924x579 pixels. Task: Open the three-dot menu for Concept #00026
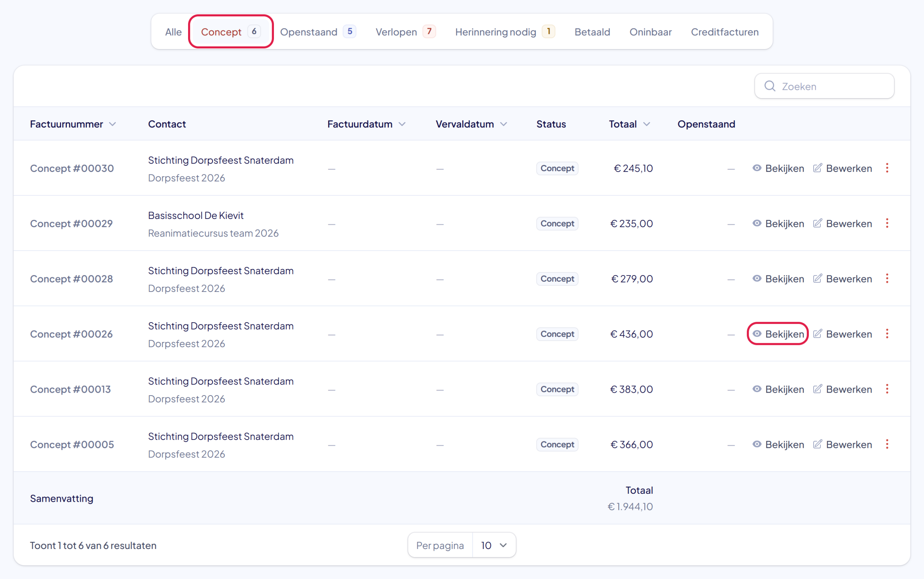click(x=887, y=333)
